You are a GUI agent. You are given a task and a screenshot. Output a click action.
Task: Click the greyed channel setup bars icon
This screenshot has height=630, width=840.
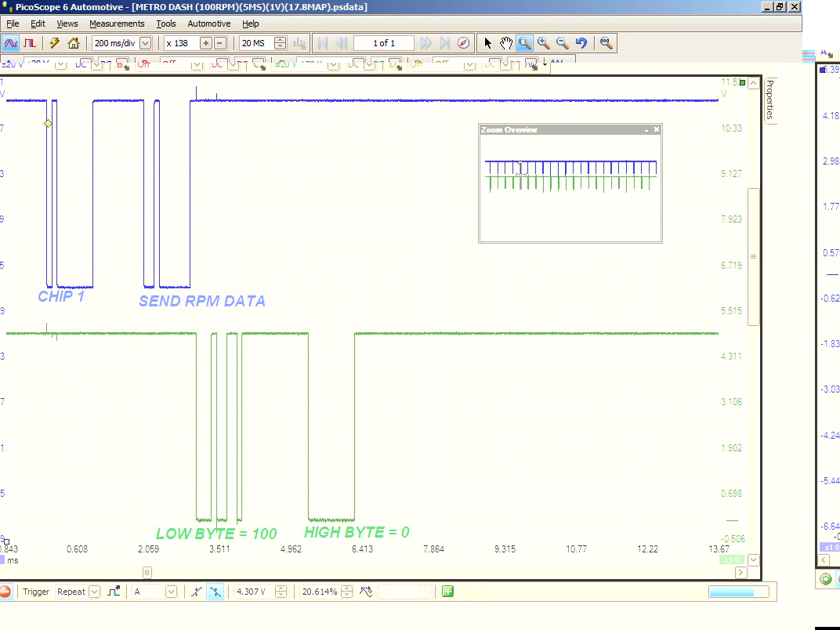point(299,43)
